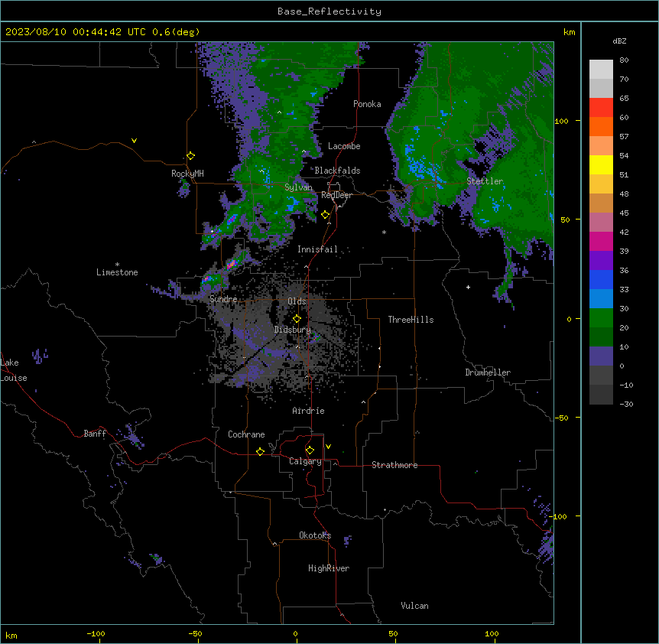The image size is (659, 644).
Task: Click the Cochrane label
Action: point(246,434)
